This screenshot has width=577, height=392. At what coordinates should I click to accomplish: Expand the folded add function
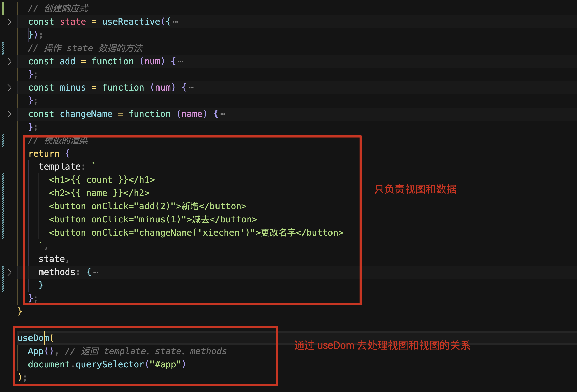(9, 62)
